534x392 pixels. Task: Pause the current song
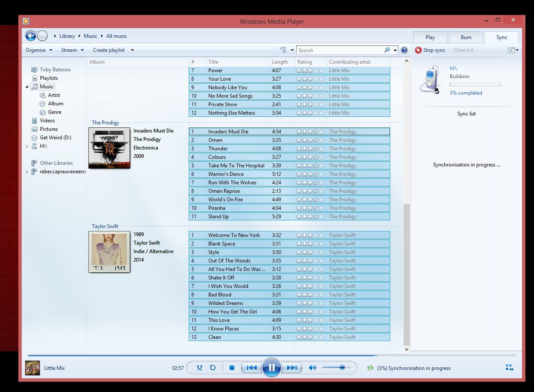coord(271,368)
